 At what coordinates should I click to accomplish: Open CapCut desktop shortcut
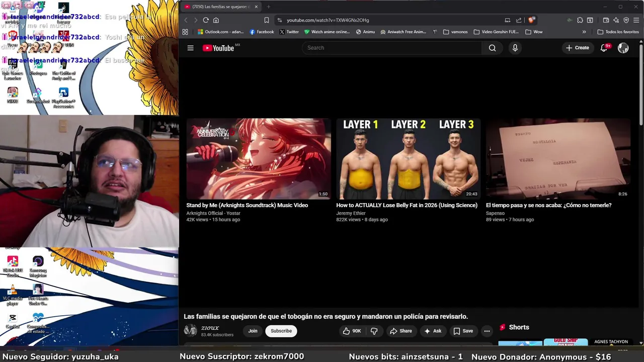pos(13,321)
